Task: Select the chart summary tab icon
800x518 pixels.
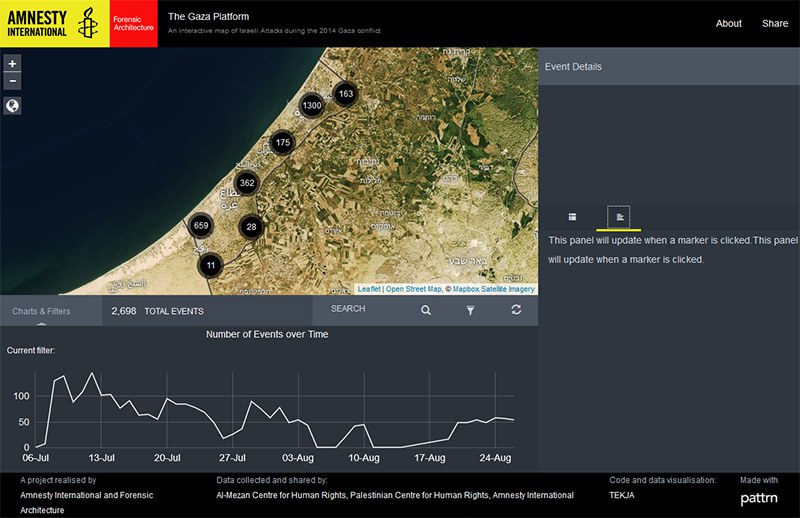Action: click(x=619, y=216)
